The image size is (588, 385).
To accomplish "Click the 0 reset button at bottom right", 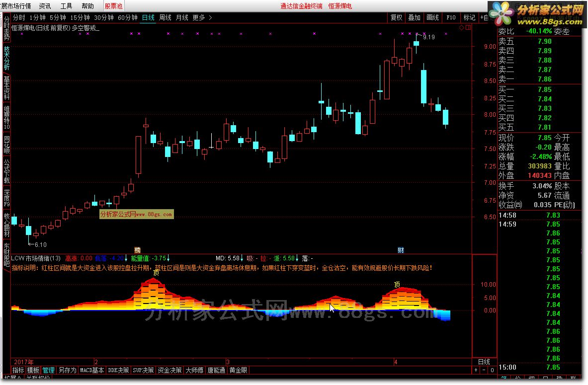I will (492, 370).
